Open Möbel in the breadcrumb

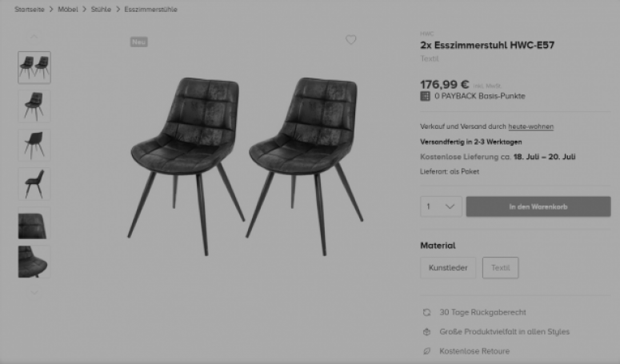pos(68,10)
